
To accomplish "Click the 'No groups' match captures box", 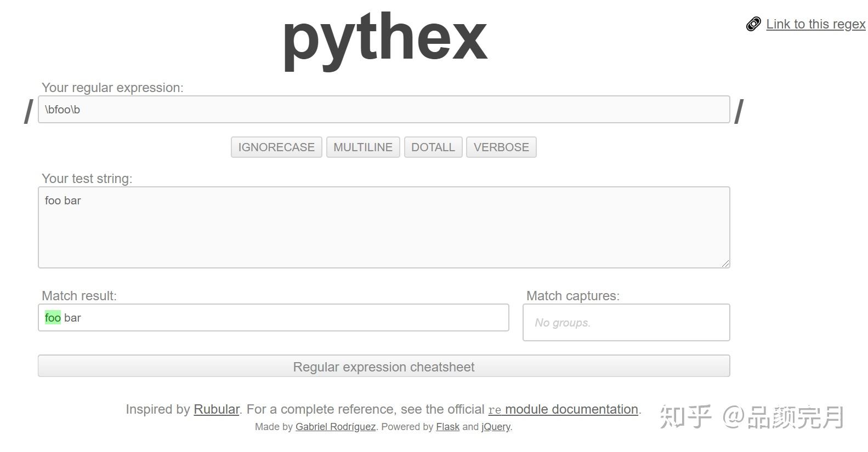I will point(626,322).
